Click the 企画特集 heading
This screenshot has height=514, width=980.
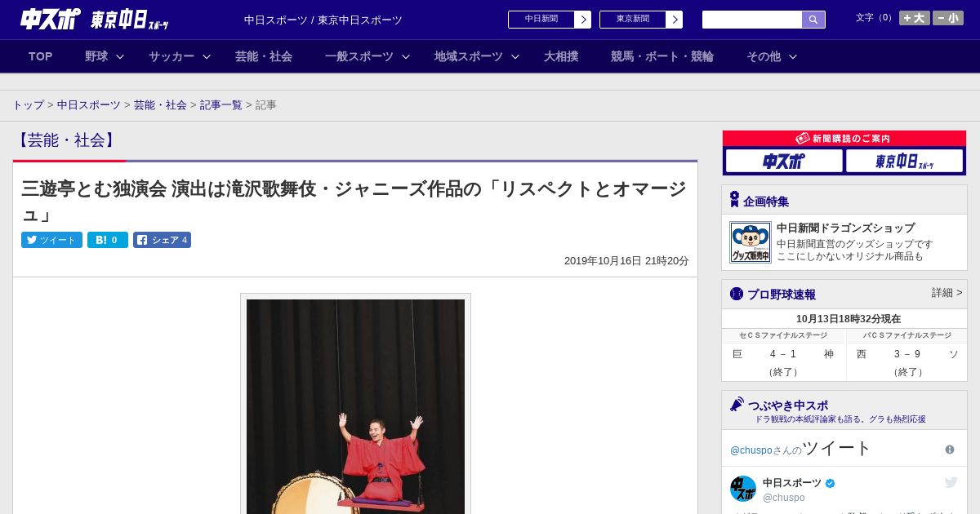(x=766, y=202)
